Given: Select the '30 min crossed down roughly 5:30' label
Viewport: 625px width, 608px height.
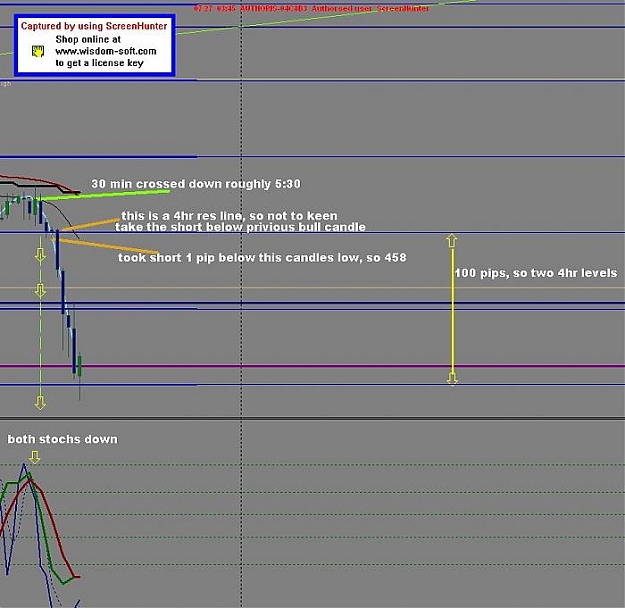Looking at the screenshot, I should (x=196, y=184).
